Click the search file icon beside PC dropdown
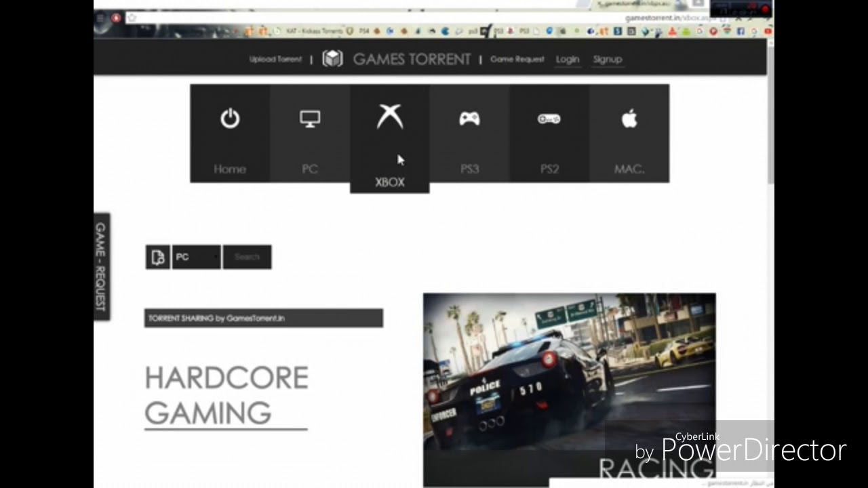 (x=158, y=257)
